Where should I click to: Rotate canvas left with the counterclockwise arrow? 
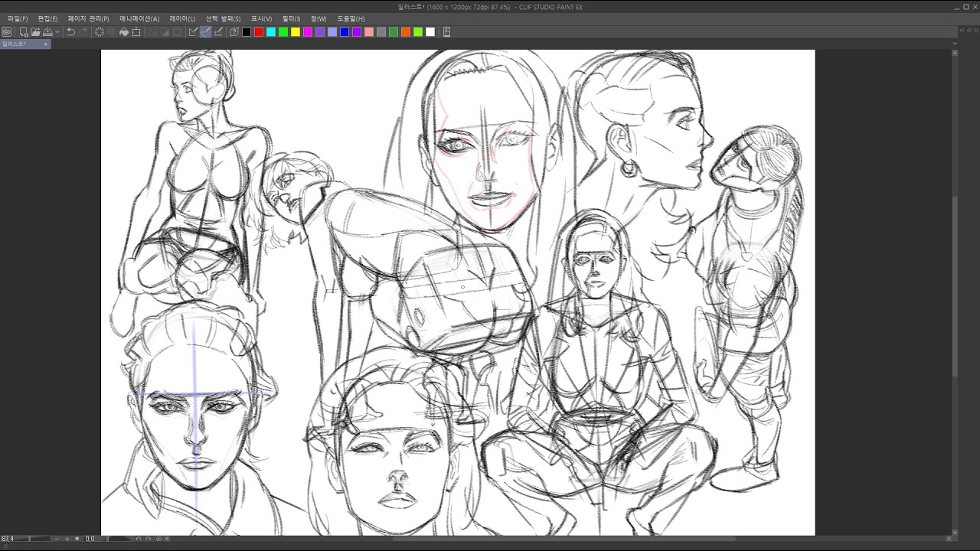click(x=139, y=539)
